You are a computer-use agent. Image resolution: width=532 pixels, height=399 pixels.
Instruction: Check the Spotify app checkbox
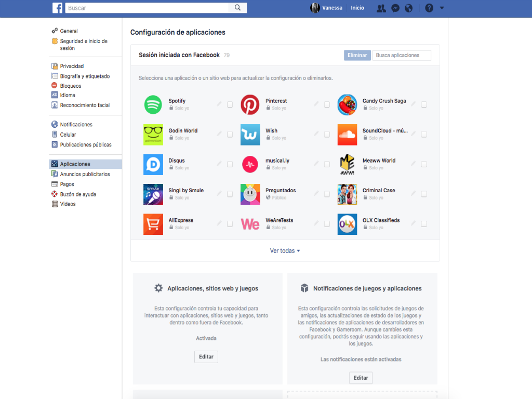click(230, 104)
